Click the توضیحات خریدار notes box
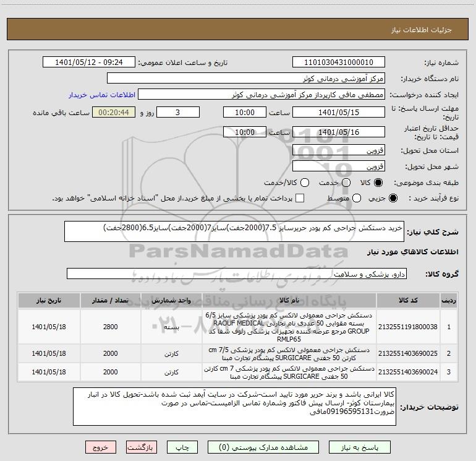 234,407
